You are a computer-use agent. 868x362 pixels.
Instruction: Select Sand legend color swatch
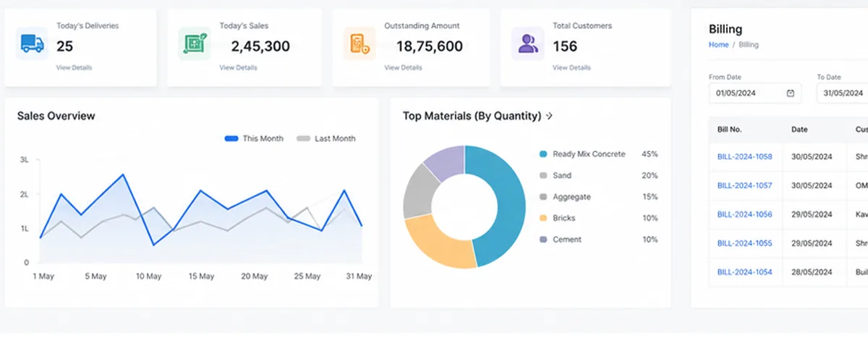click(x=543, y=175)
